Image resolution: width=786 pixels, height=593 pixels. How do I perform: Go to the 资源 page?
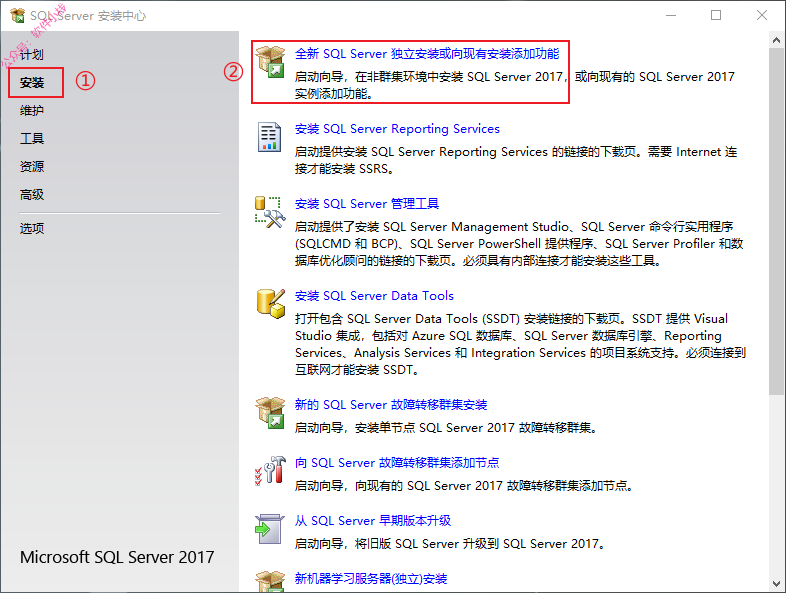(32, 166)
